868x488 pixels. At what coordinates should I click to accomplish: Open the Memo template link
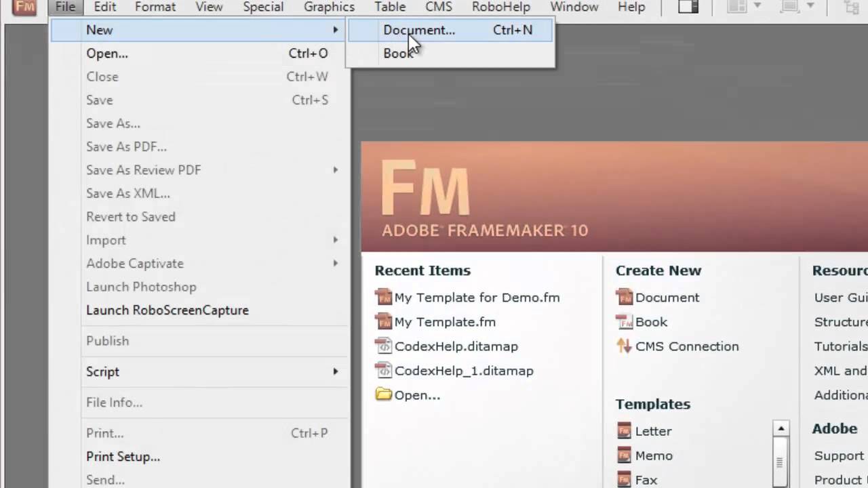[x=654, y=455]
